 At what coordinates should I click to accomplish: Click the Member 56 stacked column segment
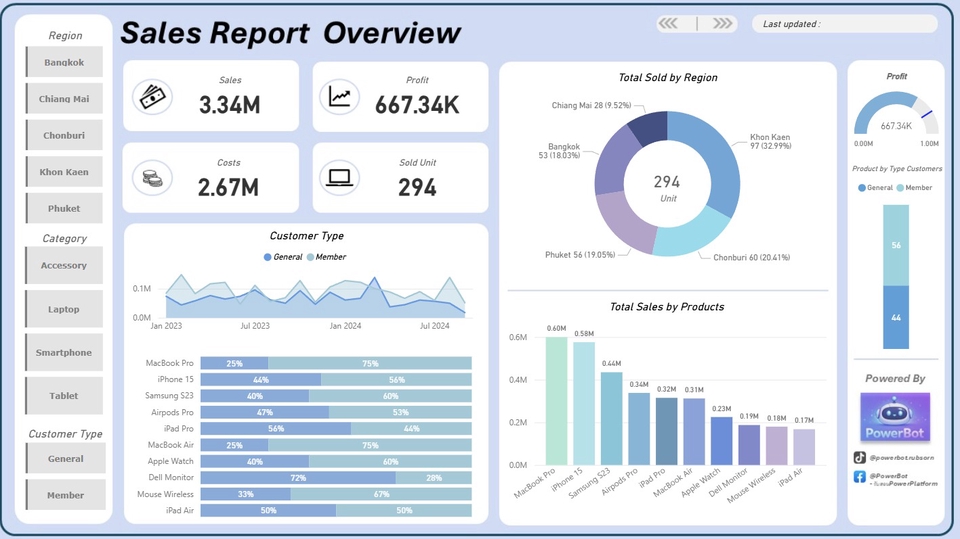[896, 245]
